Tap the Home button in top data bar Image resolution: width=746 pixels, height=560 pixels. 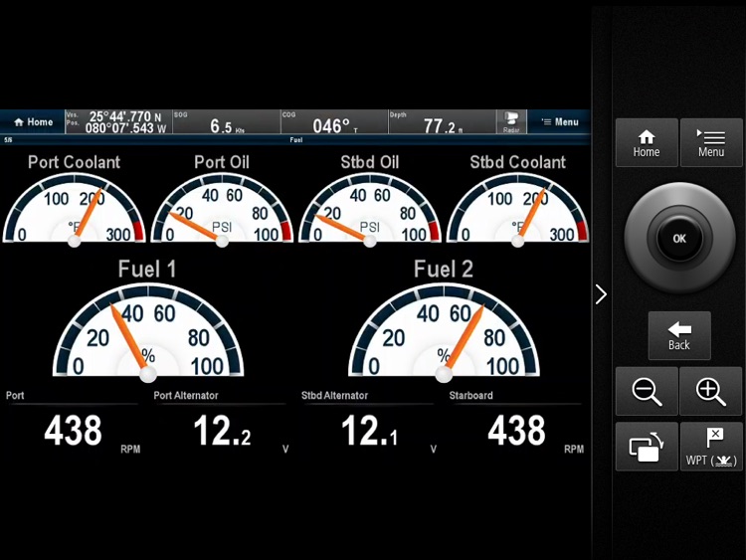(33, 122)
